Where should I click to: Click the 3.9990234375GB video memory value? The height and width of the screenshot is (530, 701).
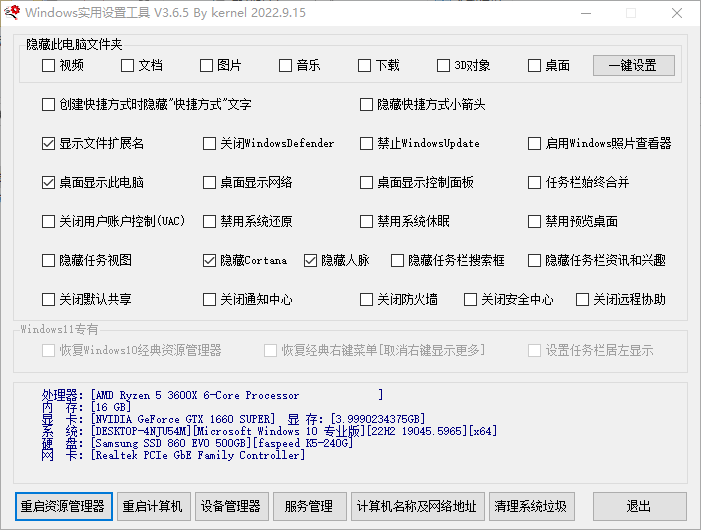(377, 419)
